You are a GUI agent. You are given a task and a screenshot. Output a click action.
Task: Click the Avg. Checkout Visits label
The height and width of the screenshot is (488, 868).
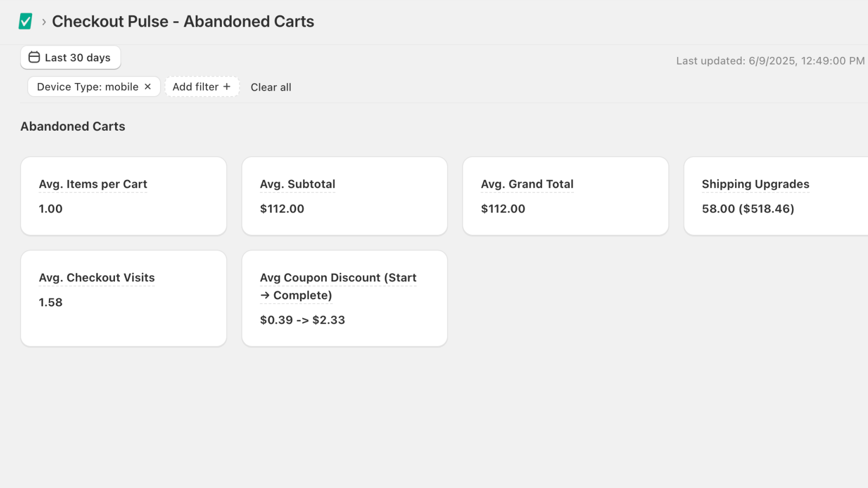click(x=97, y=278)
